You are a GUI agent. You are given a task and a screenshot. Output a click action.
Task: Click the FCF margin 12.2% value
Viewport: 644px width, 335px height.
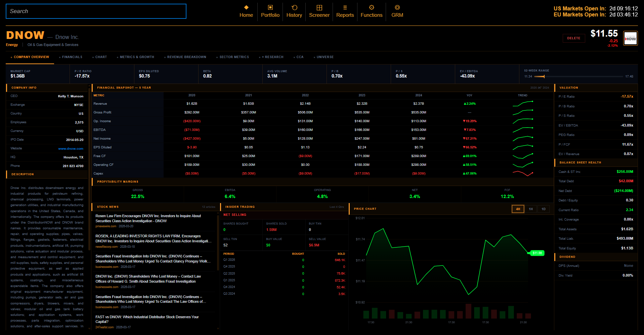pyautogui.click(x=507, y=196)
